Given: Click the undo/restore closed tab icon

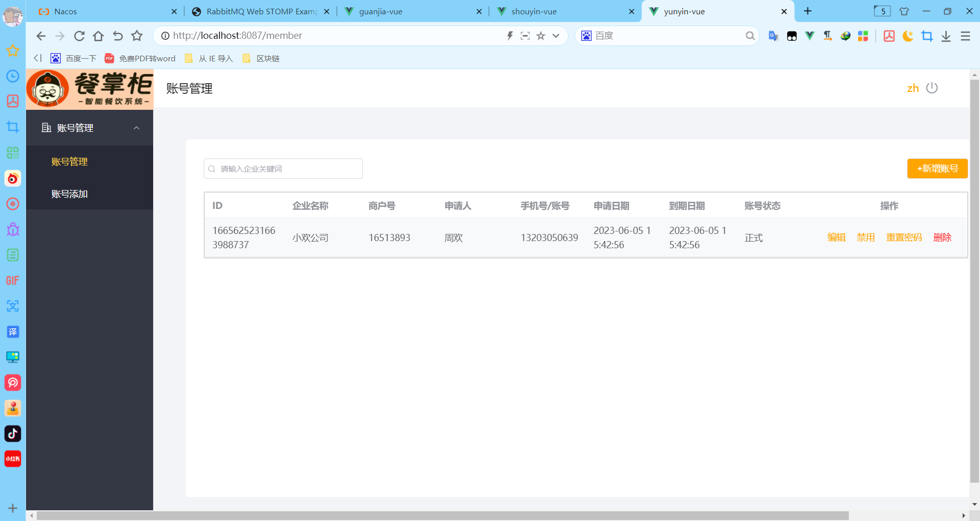Looking at the screenshot, I should coord(117,36).
